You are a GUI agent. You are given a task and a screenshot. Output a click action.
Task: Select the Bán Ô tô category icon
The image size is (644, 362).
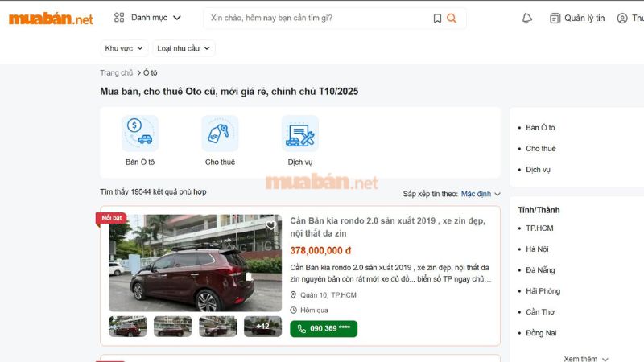(139, 134)
